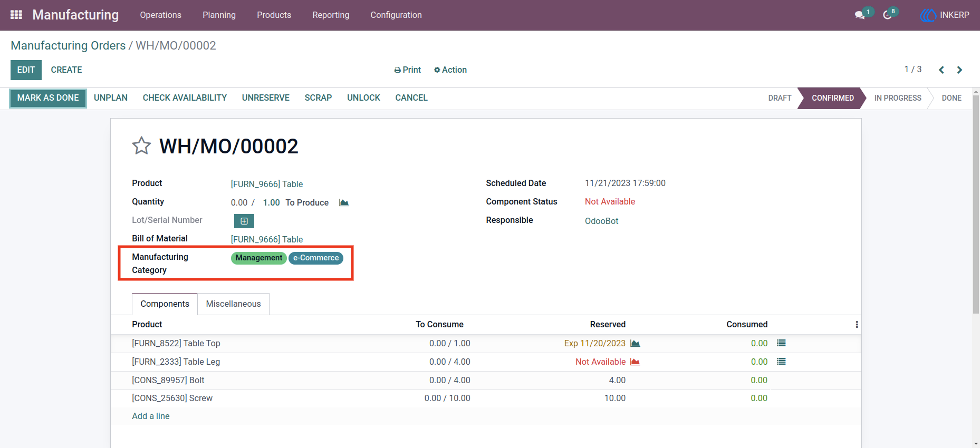Screen dimensions: 980x448
Task: Click the CREATE button
Action: pyautogui.click(x=66, y=70)
